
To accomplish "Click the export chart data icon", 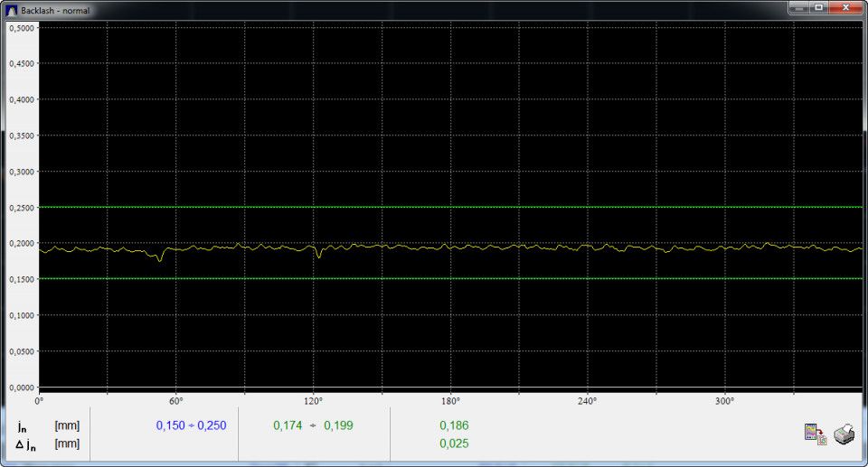I will click(816, 434).
